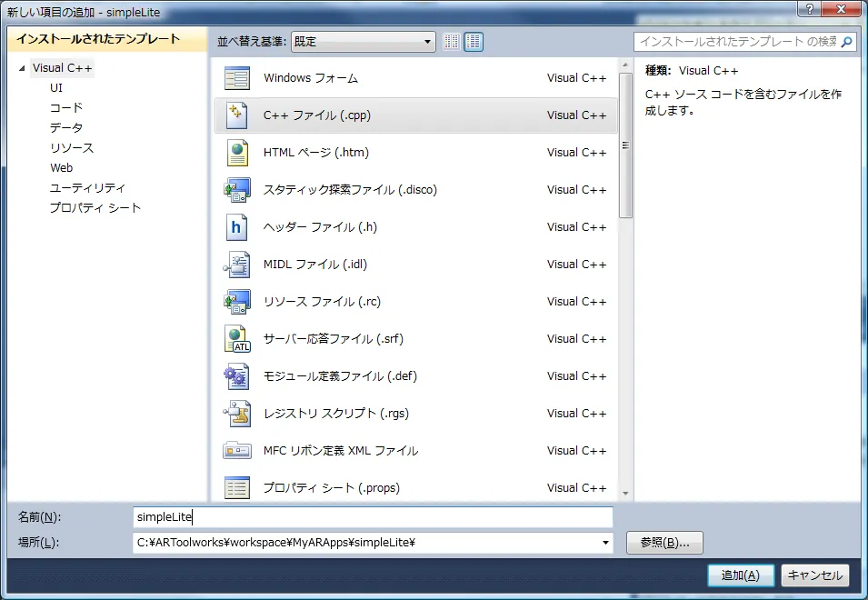Switch to medium icons list view
The image size is (868, 600).
pyautogui.click(x=474, y=42)
